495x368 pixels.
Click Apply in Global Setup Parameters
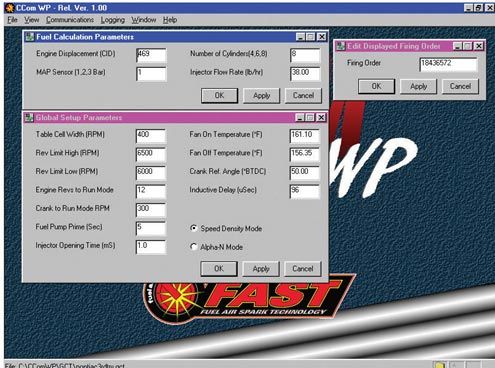click(x=261, y=269)
